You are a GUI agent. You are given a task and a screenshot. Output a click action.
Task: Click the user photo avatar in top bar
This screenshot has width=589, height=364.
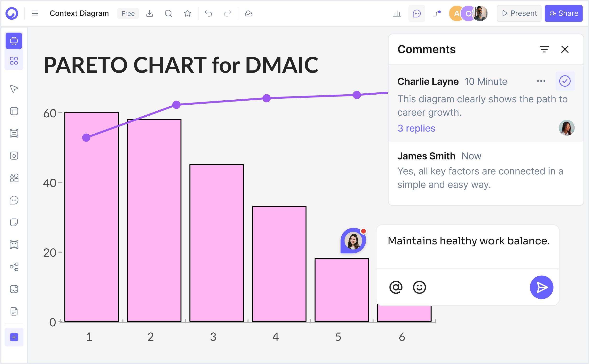coord(480,13)
